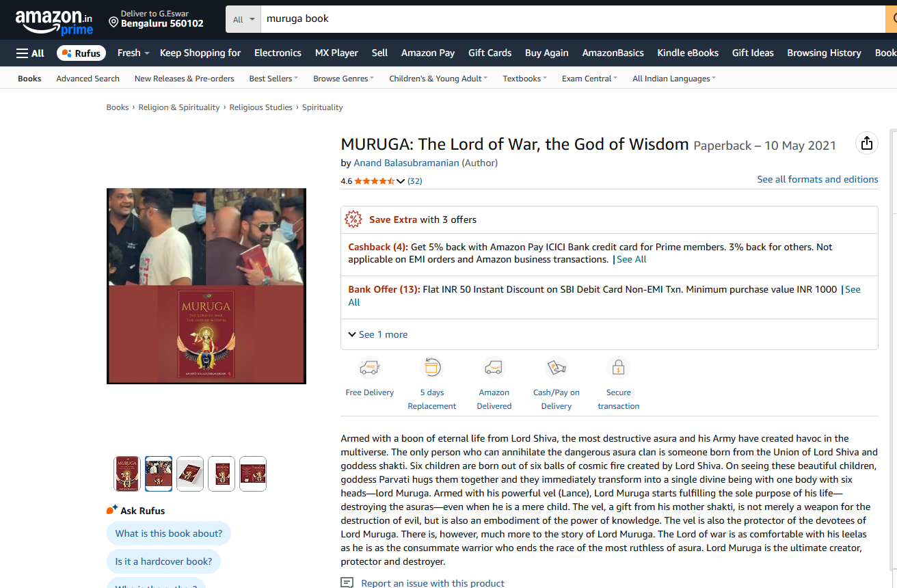Expand the Browse Genres submenu
The image size is (897, 588).
tap(343, 79)
